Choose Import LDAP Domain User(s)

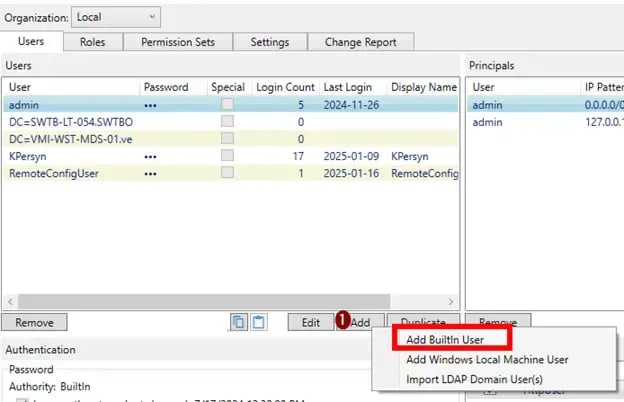[x=474, y=379]
